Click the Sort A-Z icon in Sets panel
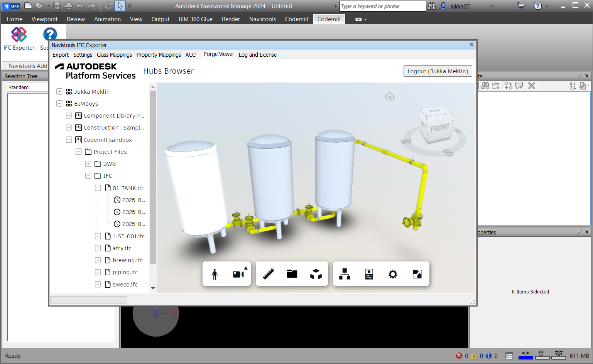593x364 pixels. (573, 86)
